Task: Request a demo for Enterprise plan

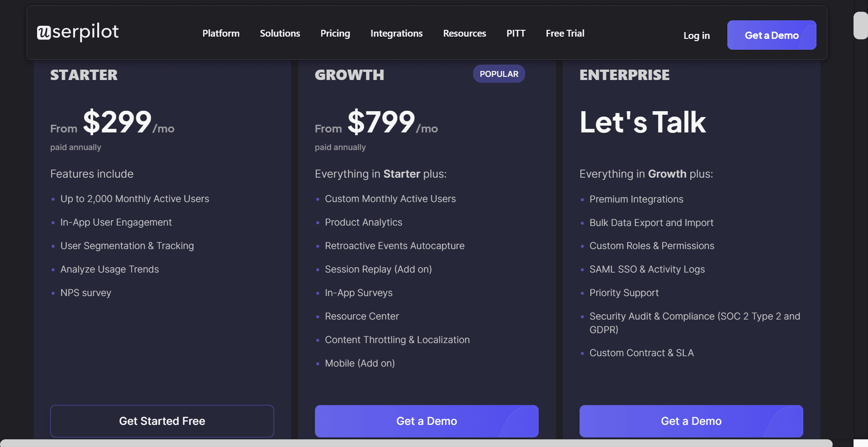Action: (x=691, y=421)
